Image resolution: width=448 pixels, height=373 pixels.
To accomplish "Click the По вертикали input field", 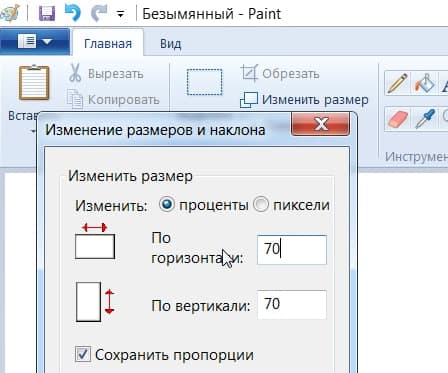I will [x=292, y=305].
